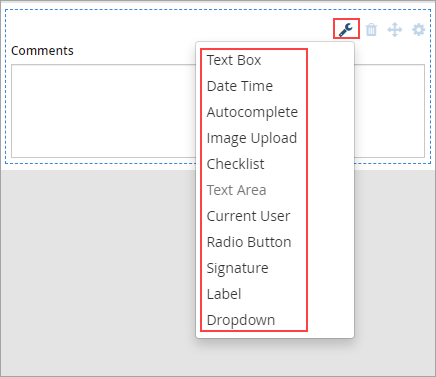Image resolution: width=436 pixels, height=377 pixels.
Task: Click inside the Comments text area
Action: (103, 111)
